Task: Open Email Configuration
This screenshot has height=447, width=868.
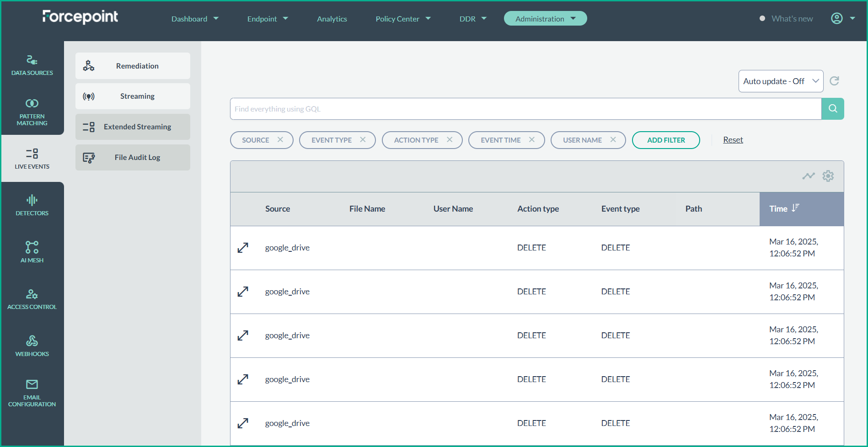Action: pyautogui.click(x=32, y=393)
